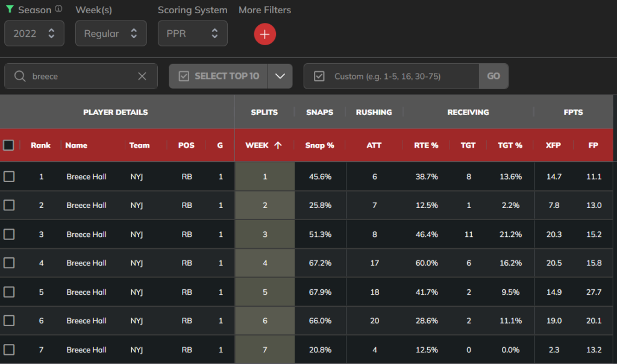Open the PPR scoring system dropdown
The image size is (617, 364).
click(192, 34)
